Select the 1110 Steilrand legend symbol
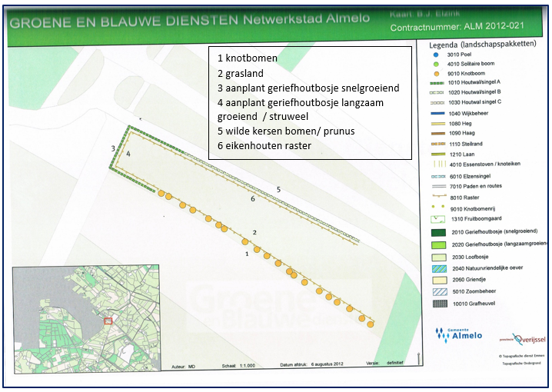This screenshot has width=552, height=392. tap(439, 144)
